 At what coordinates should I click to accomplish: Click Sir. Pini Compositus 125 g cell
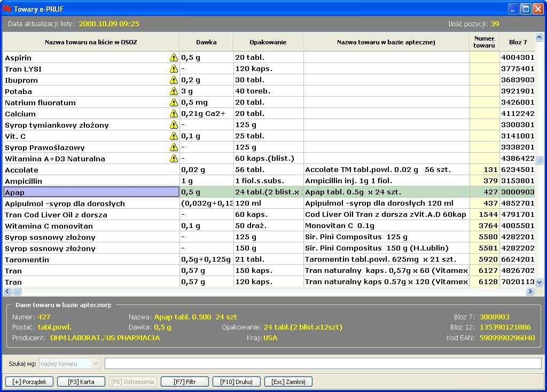point(387,237)
